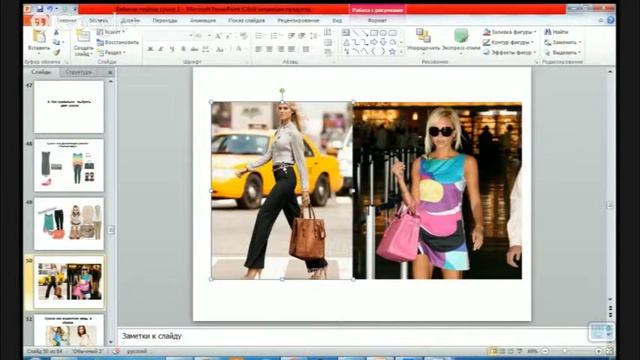Viewport: 640px width, 360px height.
Task: Select the Oval shape in gallery
Action: (383, 33)
